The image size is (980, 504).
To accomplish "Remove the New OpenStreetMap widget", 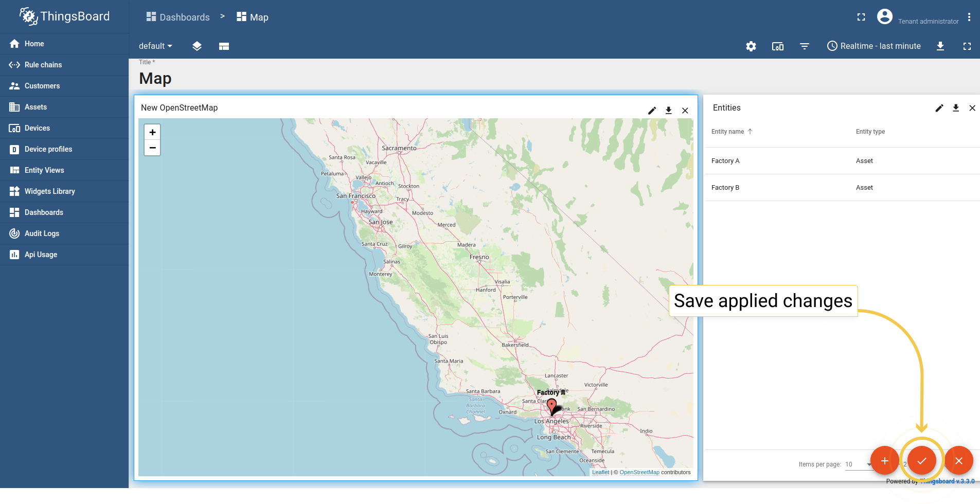I will pos(685,111).
